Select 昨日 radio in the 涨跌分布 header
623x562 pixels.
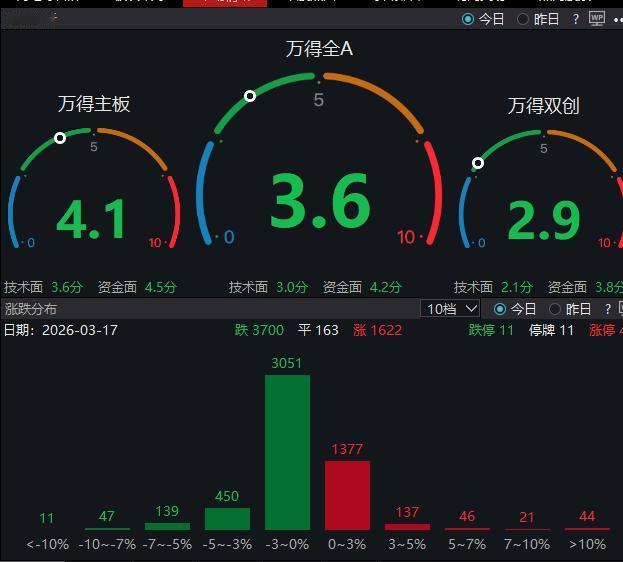tap(555, 309)
